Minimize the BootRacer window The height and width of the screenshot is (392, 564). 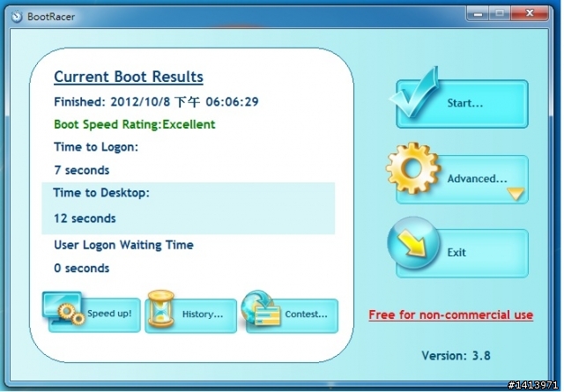click(x=478, y=14)
